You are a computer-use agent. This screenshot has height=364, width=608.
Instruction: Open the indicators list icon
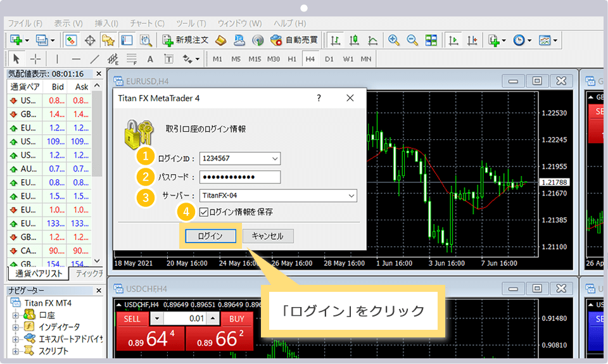coord(494,40)
